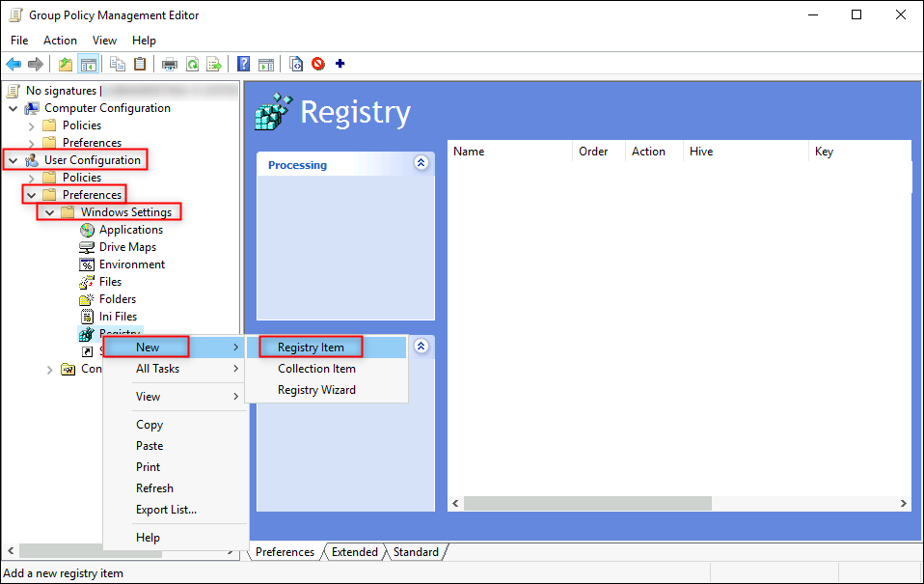Open the File menu
The image size is (924, 584).
tap(19, 41)
